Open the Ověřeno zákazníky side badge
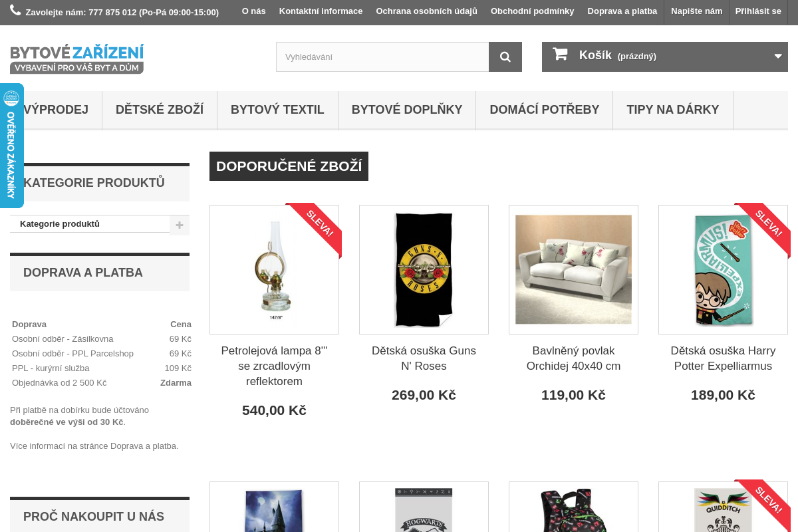Screen dimensions: 798x532 coord(11,146)
